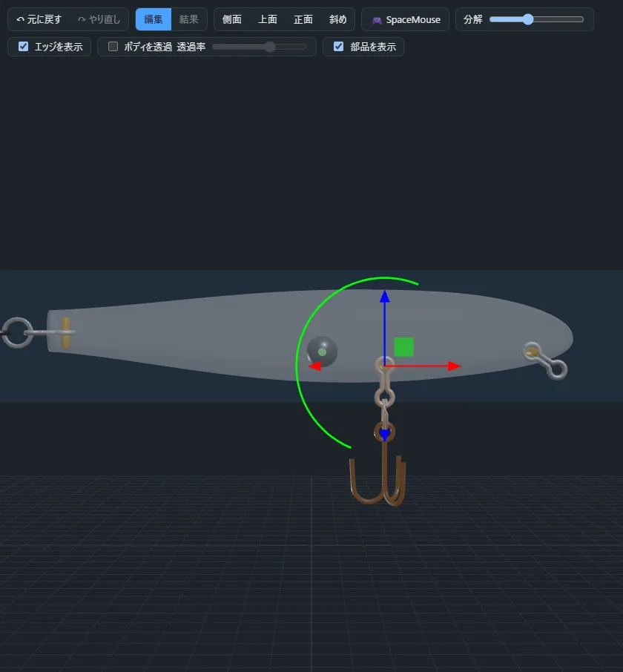Viewport: 623px width, 672px height.
Task: Select the 斜め diagonal view
Action: point(337,19)
